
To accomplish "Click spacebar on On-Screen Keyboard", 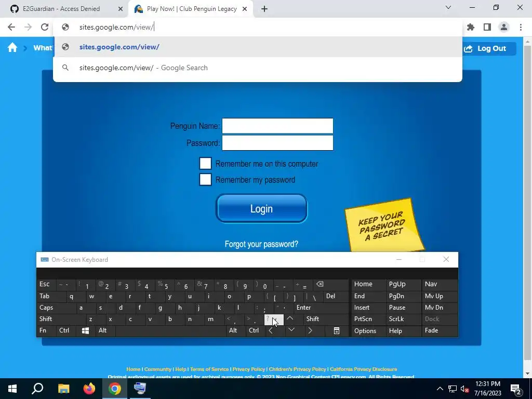I will point(170,330).
